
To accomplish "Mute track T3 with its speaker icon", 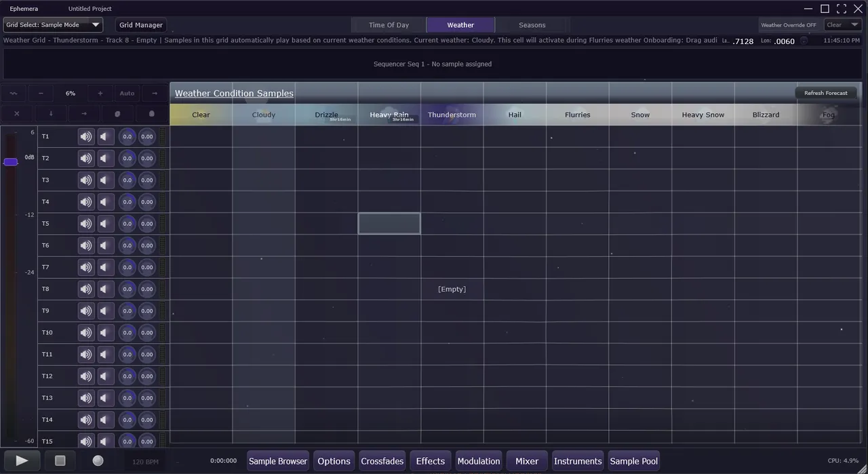I will point(85,180).
